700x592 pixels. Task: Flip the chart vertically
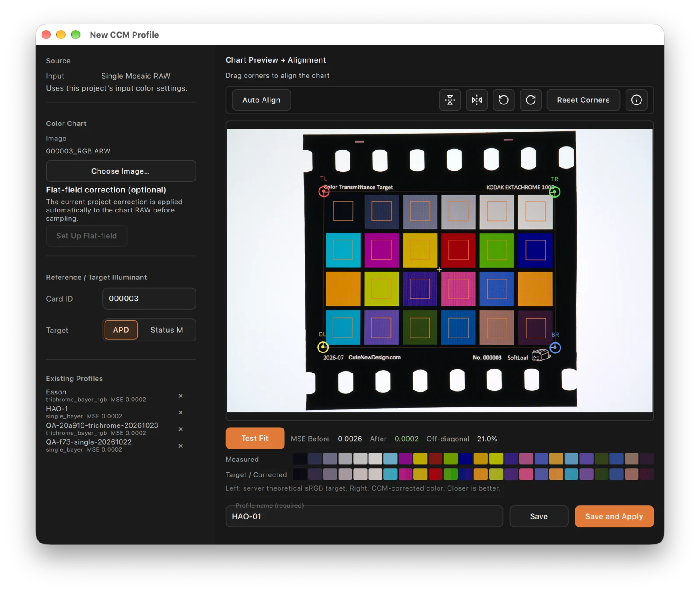click(450, 100)
